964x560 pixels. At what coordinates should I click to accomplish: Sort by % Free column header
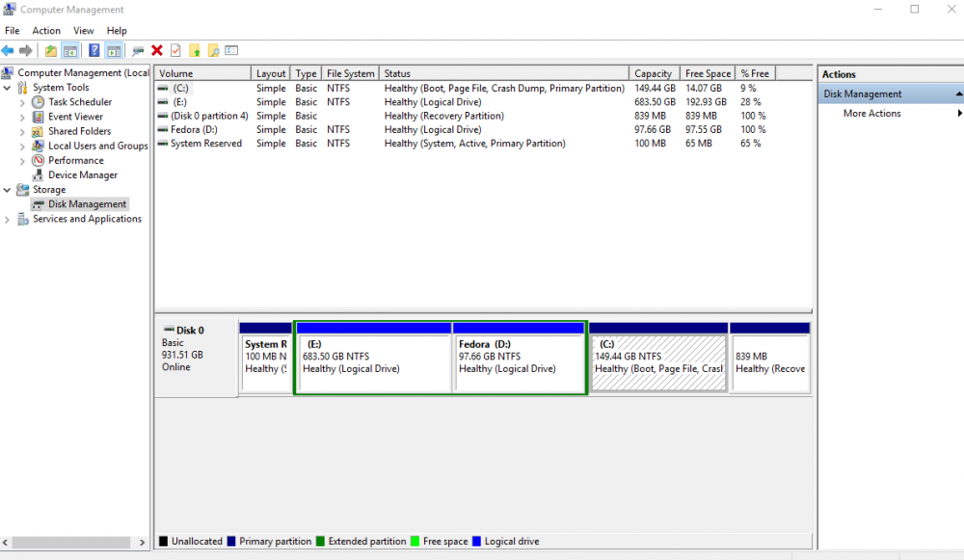756,73
